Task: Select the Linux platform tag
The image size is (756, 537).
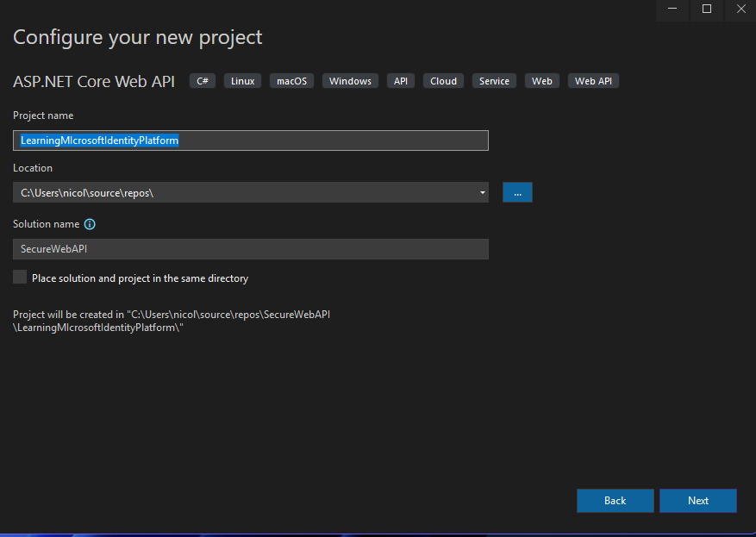Action: [242, 80]
